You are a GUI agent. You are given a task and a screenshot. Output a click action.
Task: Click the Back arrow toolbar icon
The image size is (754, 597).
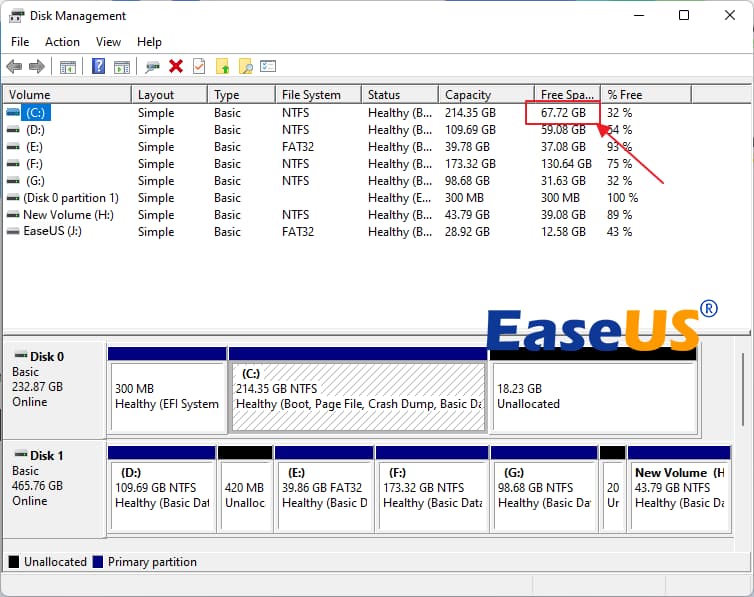[14, 66]
